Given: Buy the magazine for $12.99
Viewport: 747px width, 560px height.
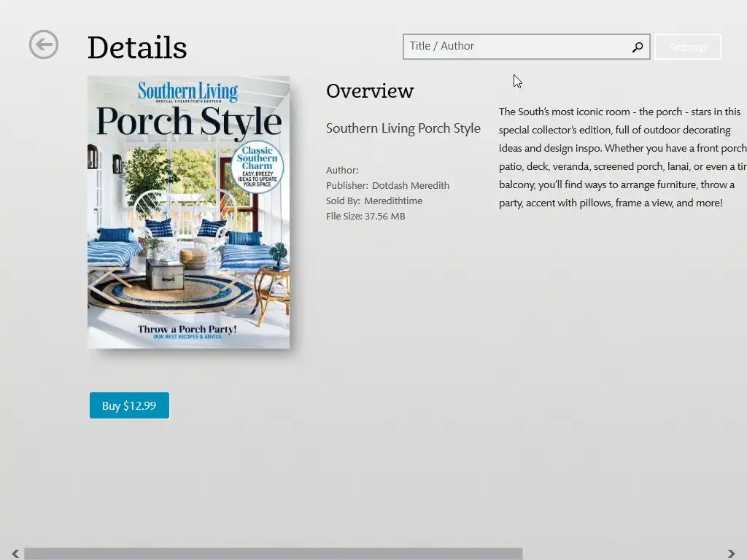Looking at the screenshot, I should click(x=129, y=405).
